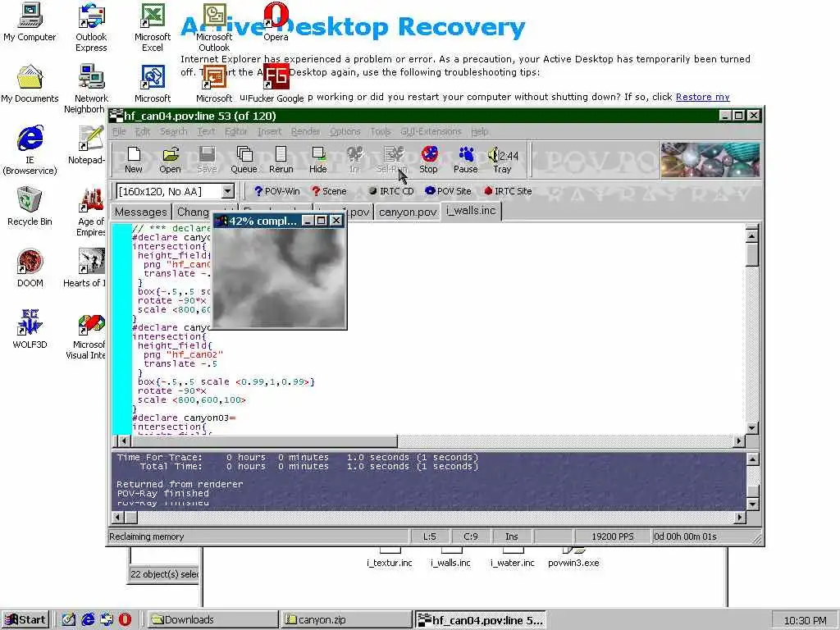Select the Downloads taskbar button

pyautogui.click(x=212, y=620)
